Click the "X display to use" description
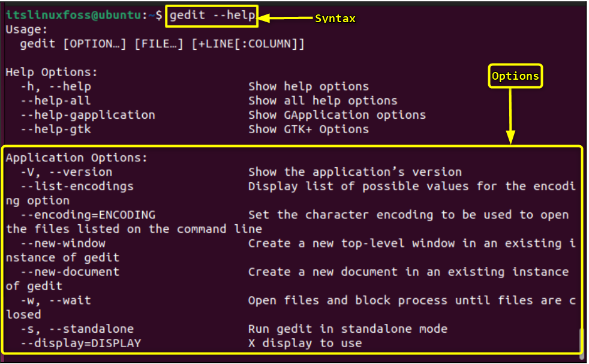 (305, 344)
